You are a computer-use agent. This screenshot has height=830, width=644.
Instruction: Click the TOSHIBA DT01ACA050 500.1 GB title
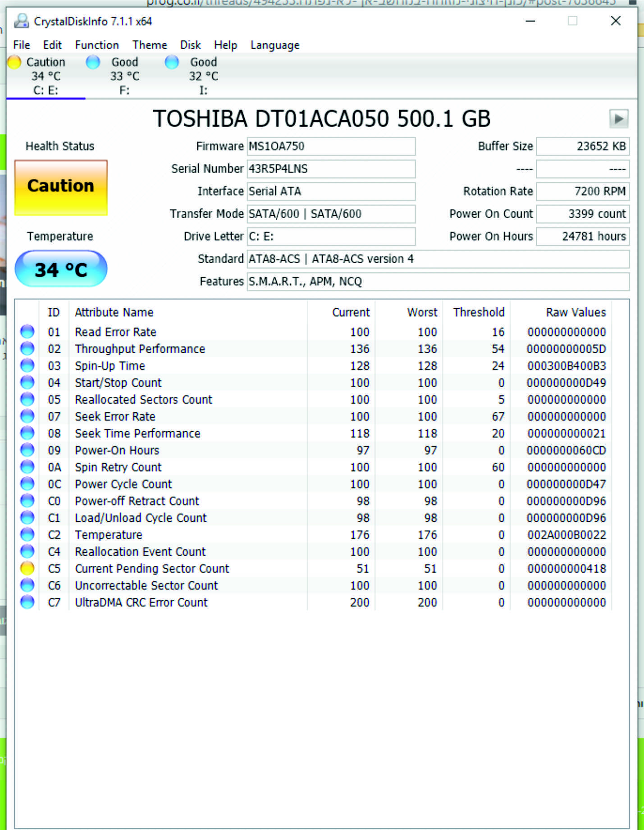(x=322, y=119)
